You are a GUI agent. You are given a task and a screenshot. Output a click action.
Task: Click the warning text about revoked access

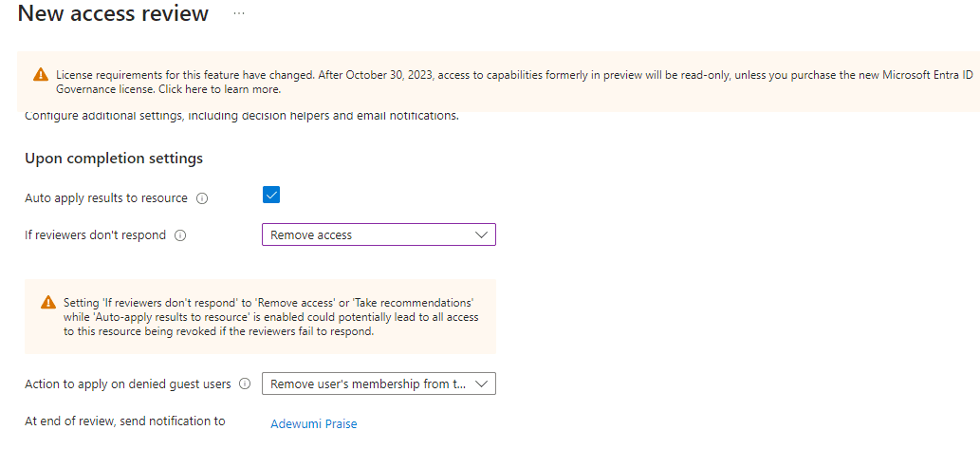pyautogui.click(x=269, y=317)
